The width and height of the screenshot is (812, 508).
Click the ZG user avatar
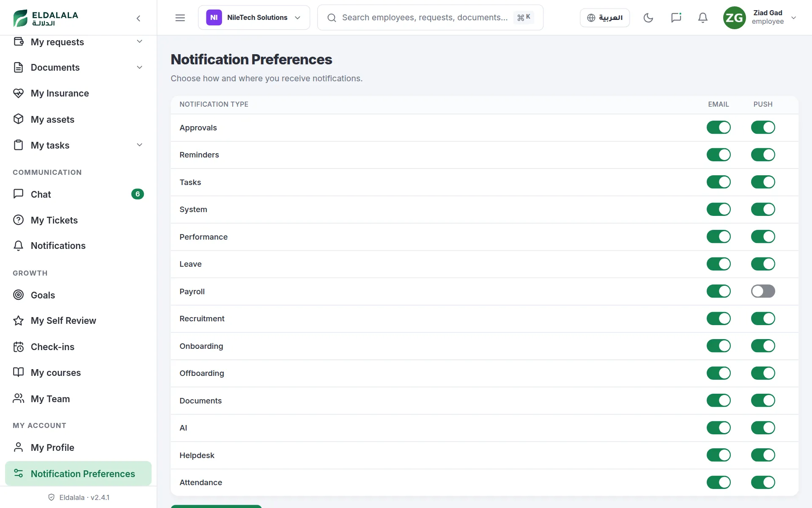(x=734, y=18)
